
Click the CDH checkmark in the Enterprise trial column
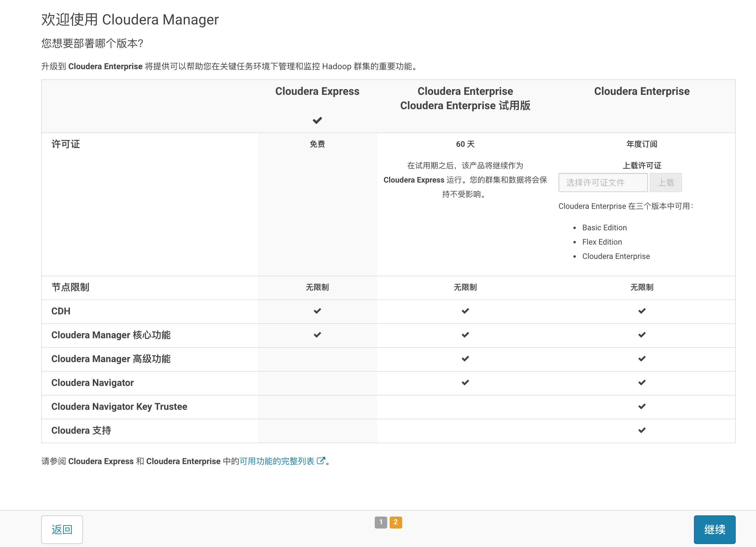(465, 311)
